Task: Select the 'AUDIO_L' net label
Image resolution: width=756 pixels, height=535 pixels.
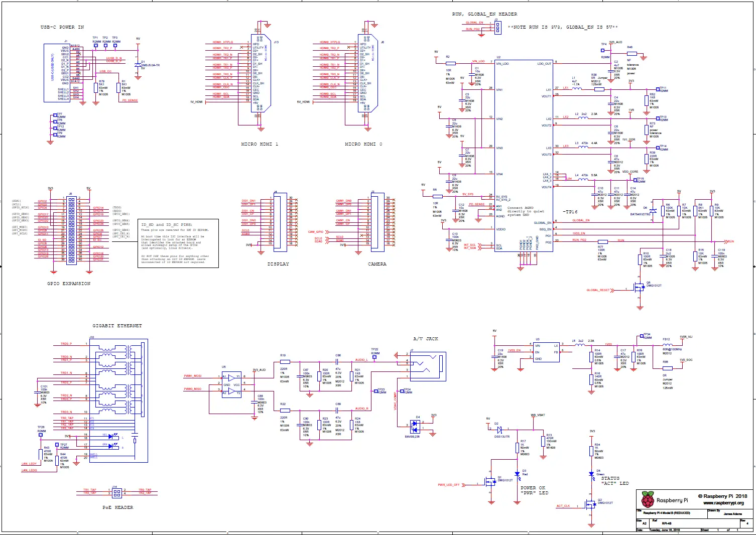Action: (x=361, y=360)
